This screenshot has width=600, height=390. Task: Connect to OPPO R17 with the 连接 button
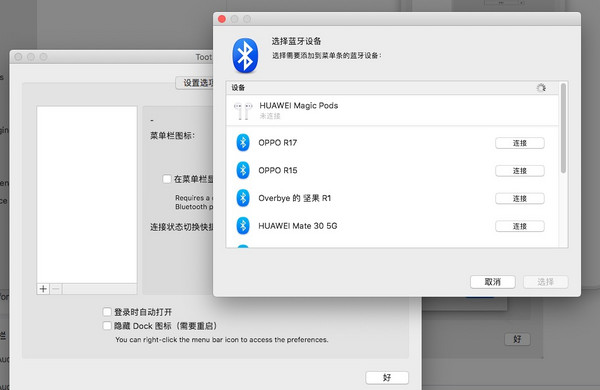click(520, 143)
